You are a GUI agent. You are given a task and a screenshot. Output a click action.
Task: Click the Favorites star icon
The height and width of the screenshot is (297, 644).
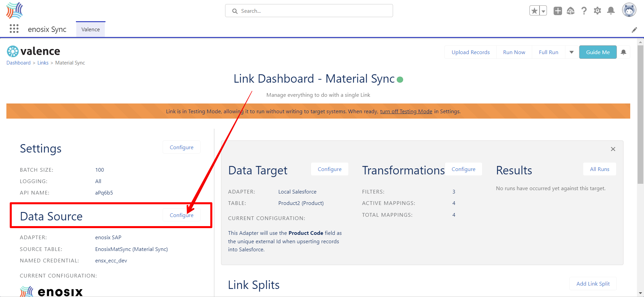(534, 11)
